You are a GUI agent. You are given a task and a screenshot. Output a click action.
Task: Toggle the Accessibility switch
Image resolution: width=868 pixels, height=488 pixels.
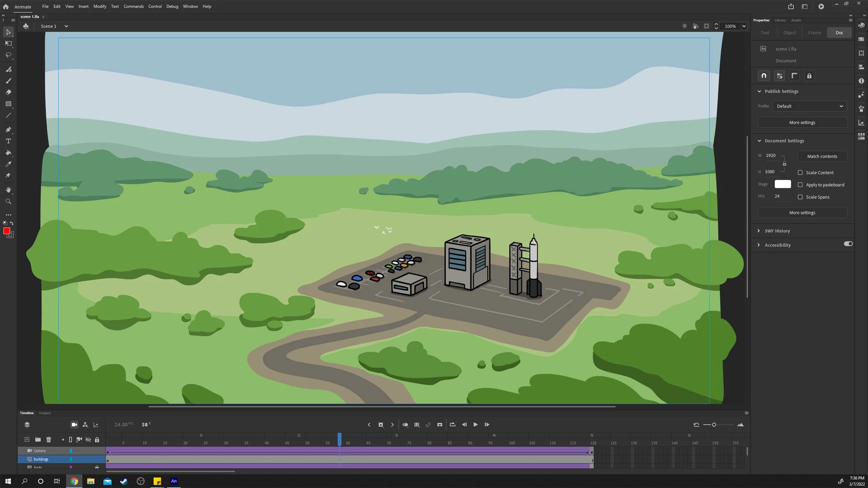pyautogui.click(x=848, y=244)
